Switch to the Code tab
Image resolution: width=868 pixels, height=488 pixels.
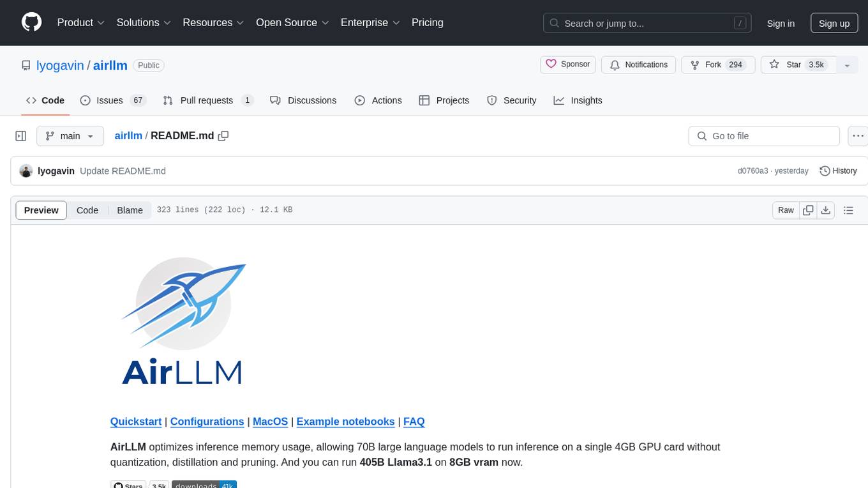click(x=45, y=100)
